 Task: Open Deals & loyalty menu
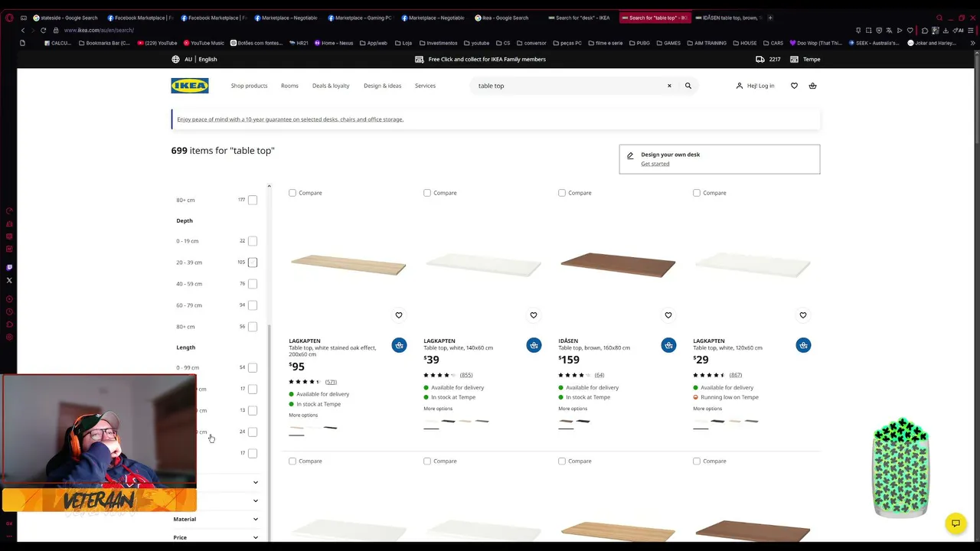(331, 86)
